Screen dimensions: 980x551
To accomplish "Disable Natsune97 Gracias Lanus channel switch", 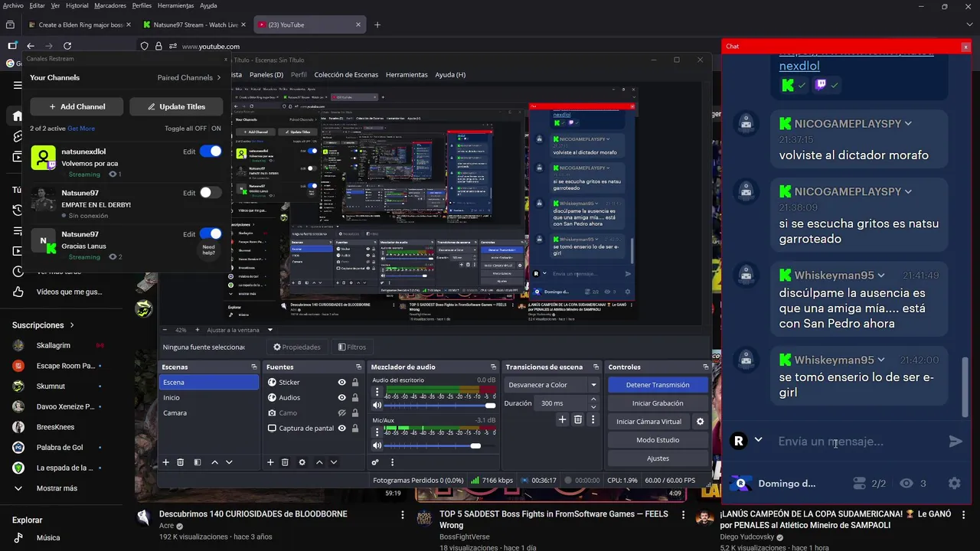I will [211, 234].
